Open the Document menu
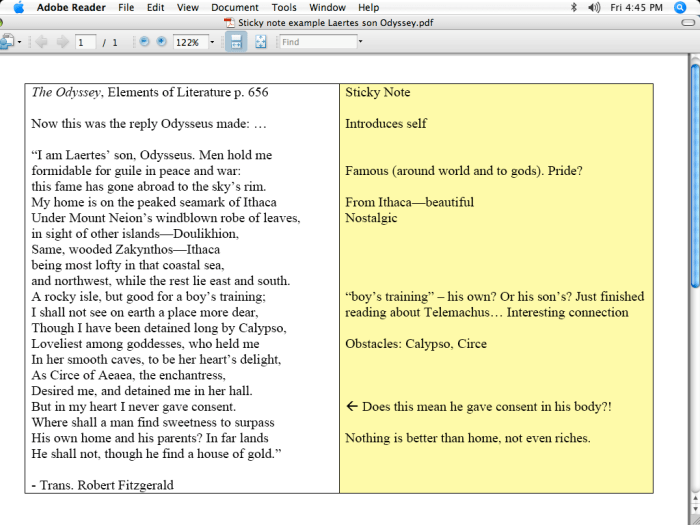The image size is (700, 525). (x=235, y=7)
